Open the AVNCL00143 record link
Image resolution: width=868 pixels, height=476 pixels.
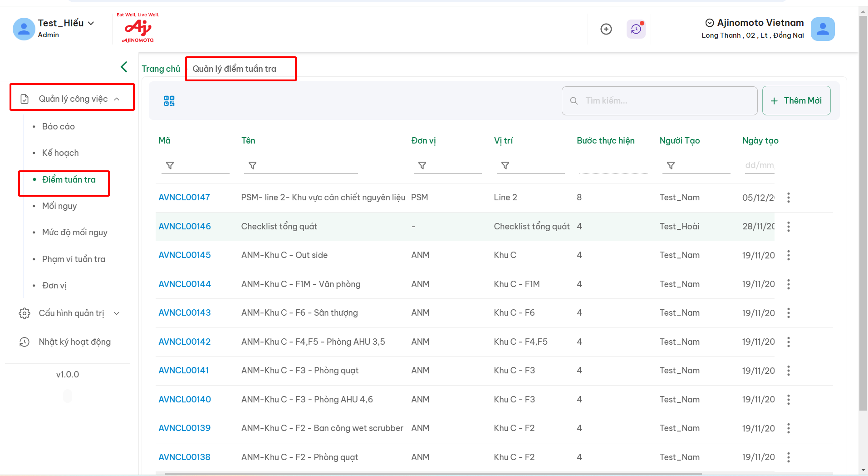[185, 313]
